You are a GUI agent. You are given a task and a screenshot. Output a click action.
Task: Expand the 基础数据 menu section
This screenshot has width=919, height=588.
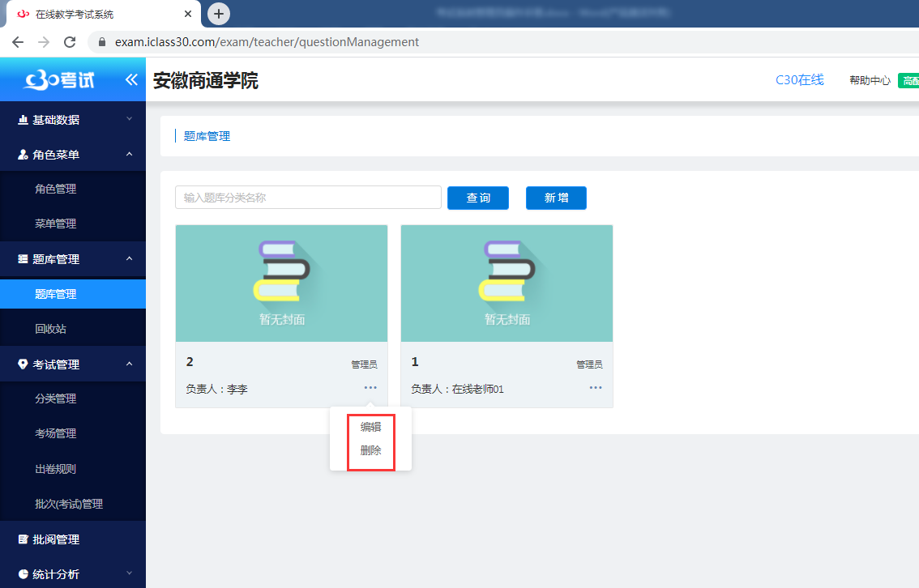(72, 120)
